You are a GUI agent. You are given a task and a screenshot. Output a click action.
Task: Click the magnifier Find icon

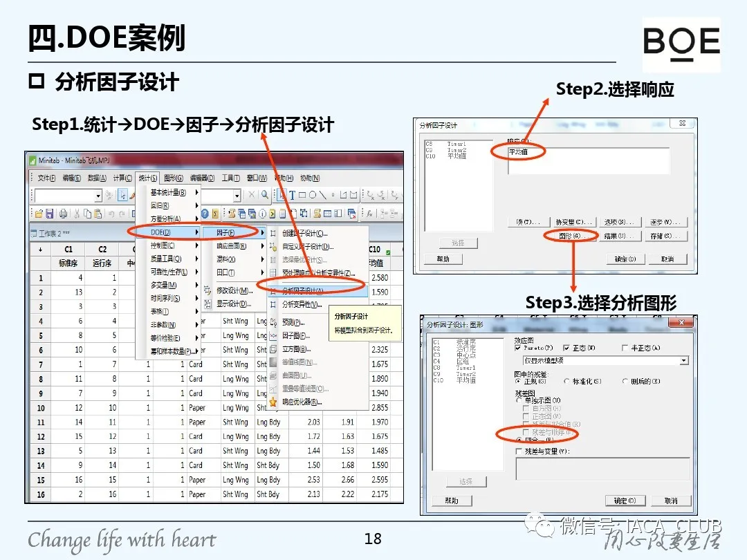(x=265, y=194)
